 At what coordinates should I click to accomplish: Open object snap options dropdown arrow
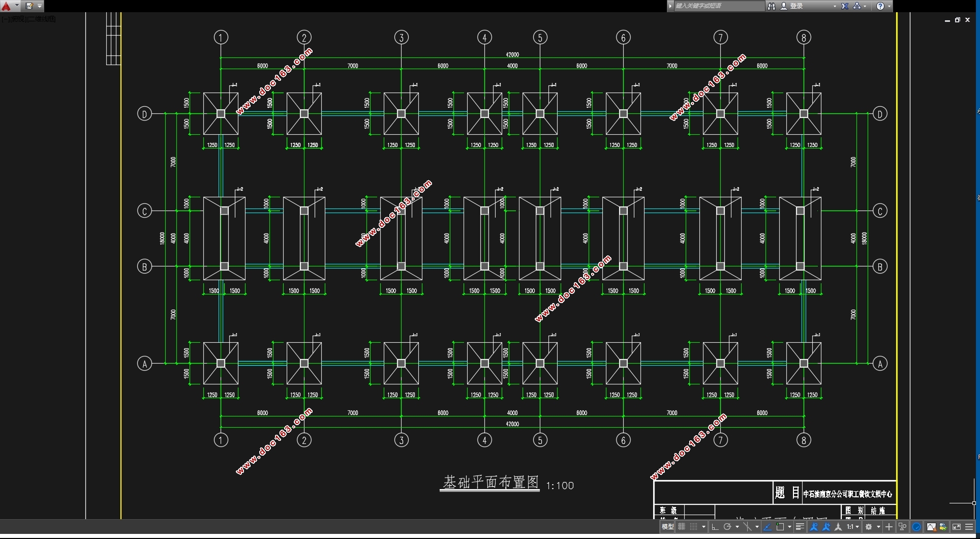[789, 527]
